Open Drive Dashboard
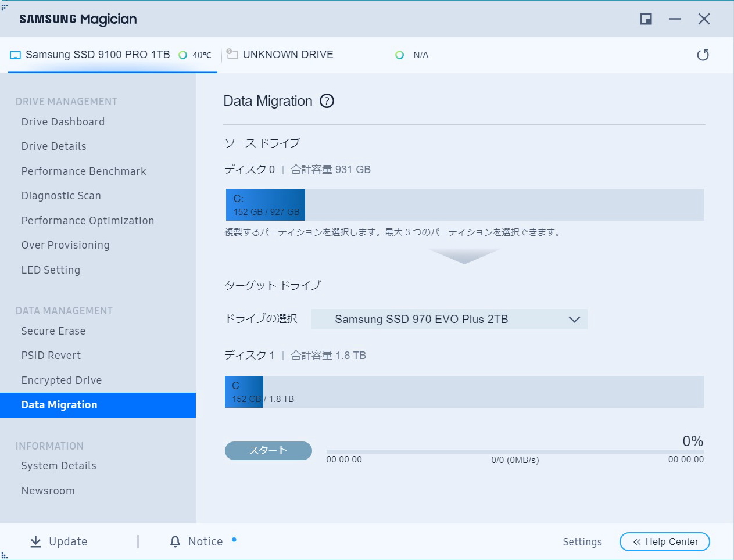The height and width of the screenshot is (560, 734). pos(63,122)
